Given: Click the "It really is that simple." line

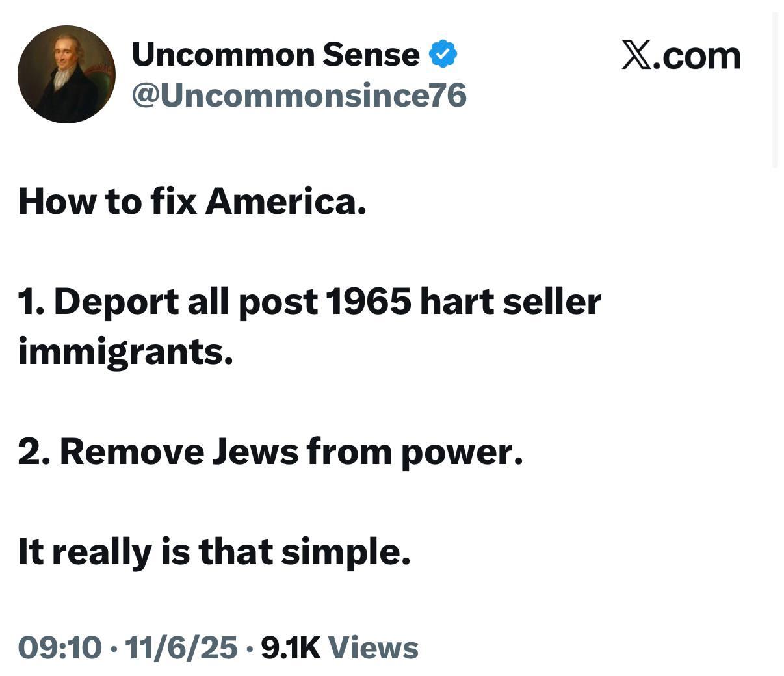Looking at the screenshot, I should 215,552.
